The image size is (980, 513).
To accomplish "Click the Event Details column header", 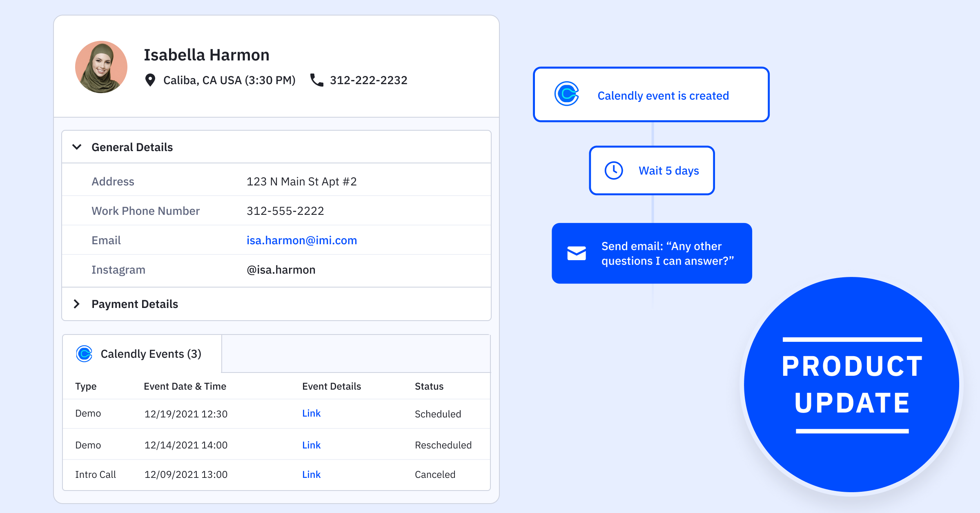I will tap(332, 386).
